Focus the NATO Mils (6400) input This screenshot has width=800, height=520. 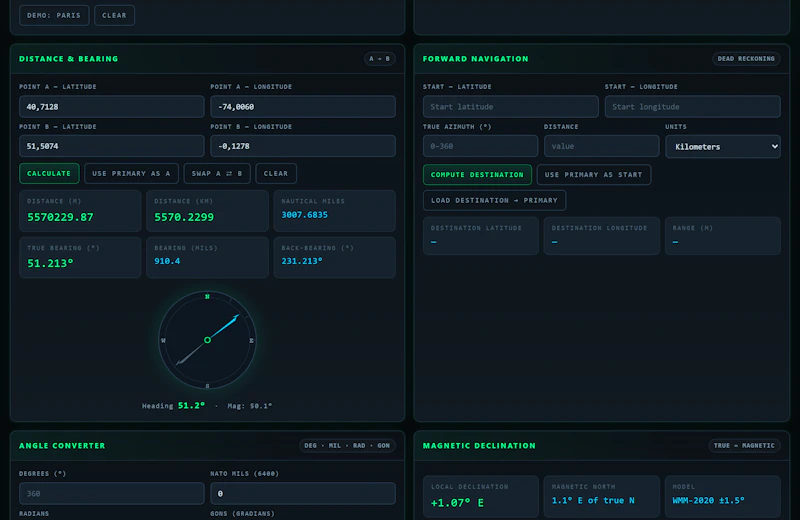point(303,493)
